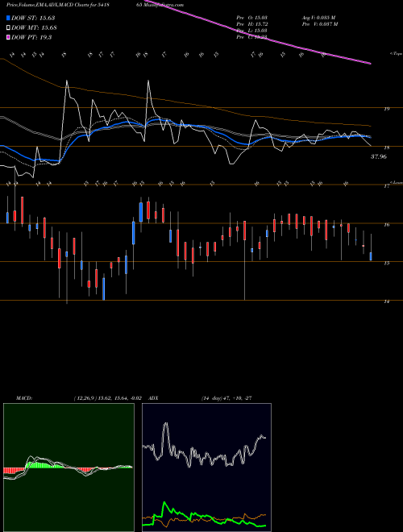Click the 19 axis label
Viewport: 403px width, 532px height.
pos(386,109)
